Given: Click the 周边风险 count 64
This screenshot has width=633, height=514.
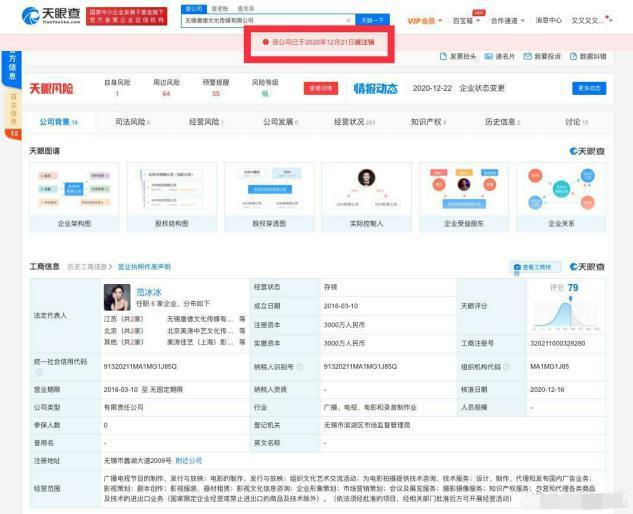Looking at the screenshot, I should 166,94.
